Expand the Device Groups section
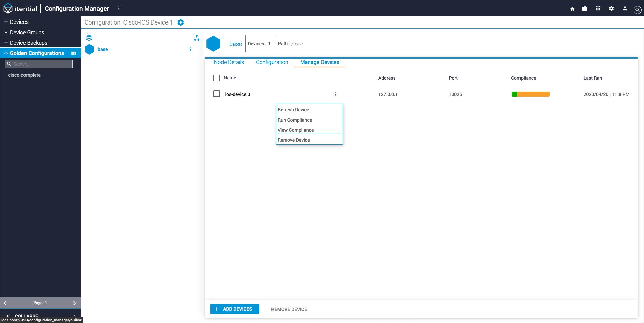Viewport: 644px width, 323px height. pyautogui.click(x=40, y=32)
